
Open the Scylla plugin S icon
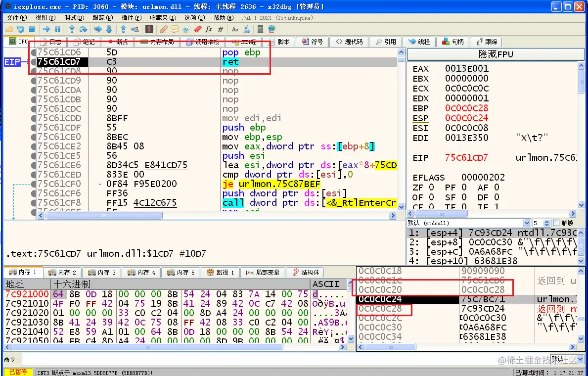pyautogui.click(x=149, y=29)
